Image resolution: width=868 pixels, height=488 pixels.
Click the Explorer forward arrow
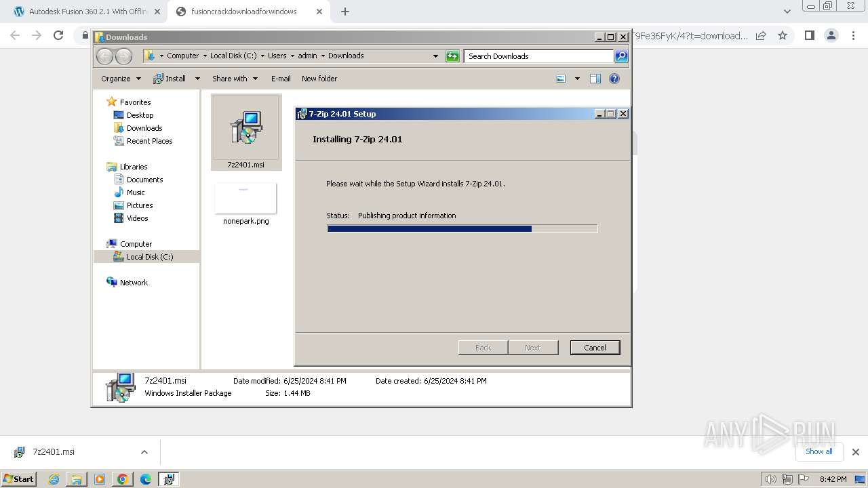[123, 56]
